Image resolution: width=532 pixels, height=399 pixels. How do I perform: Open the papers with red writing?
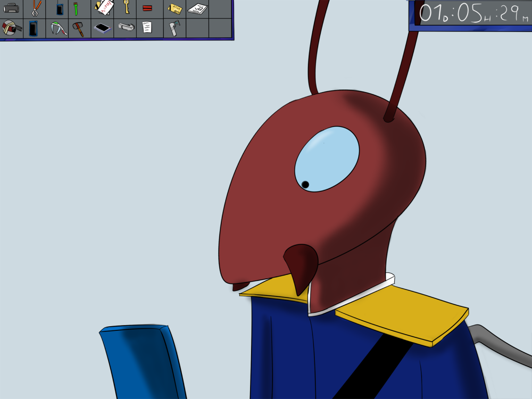click(x=104, y=7)
